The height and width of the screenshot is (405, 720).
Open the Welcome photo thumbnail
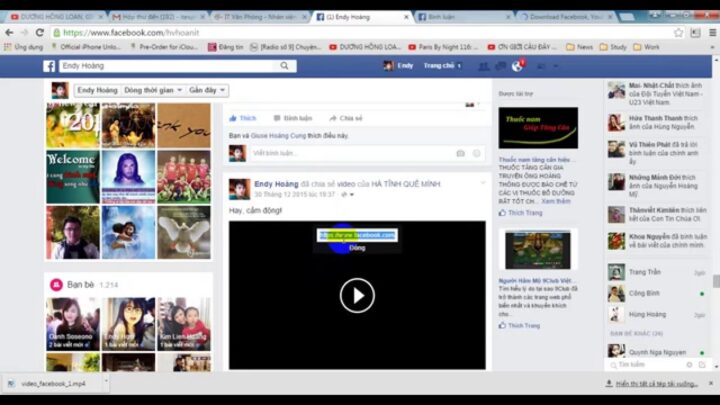[73, 177]
